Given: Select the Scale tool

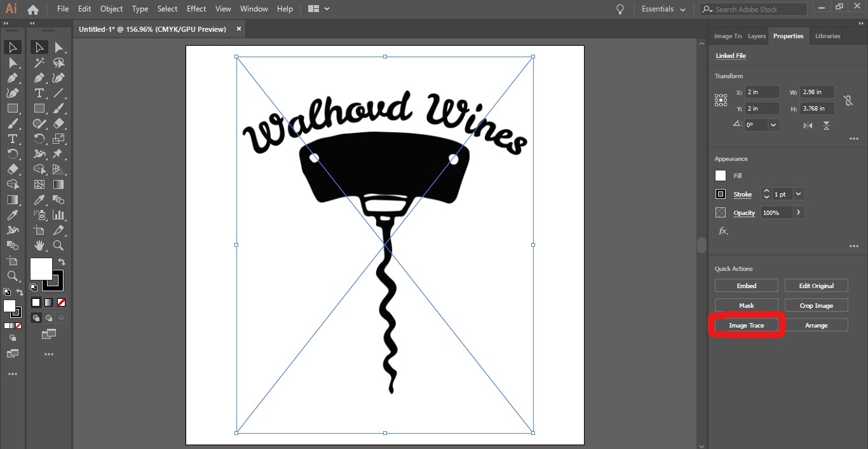Looking at the screenshot, I should pyautogui.click(x=58, y=139).
